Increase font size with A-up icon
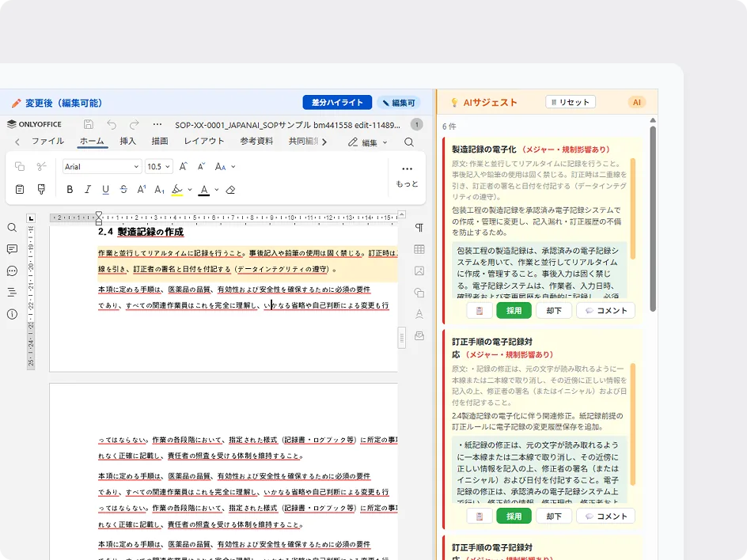The image size is (747, 560). (184, 166)
